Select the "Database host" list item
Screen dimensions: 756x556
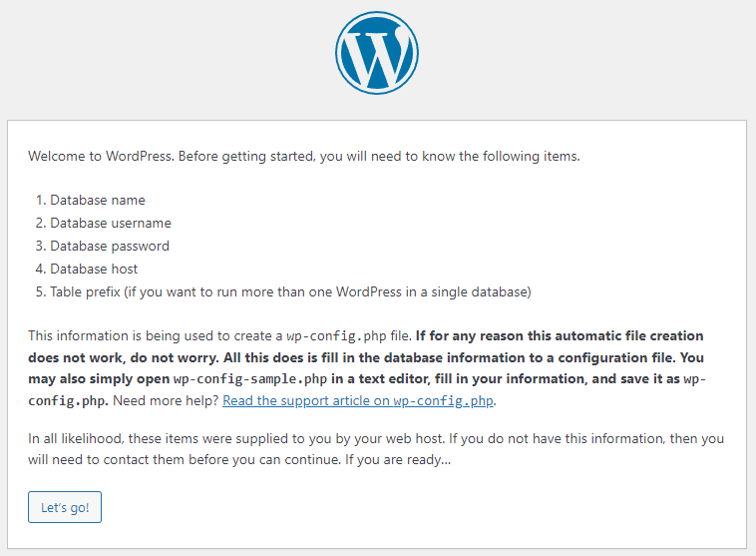94,269
